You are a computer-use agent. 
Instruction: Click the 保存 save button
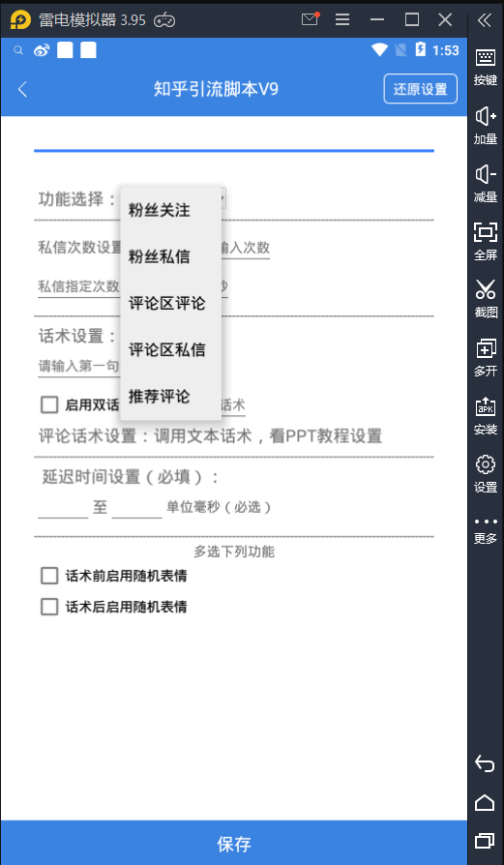[x=234, y=843]
